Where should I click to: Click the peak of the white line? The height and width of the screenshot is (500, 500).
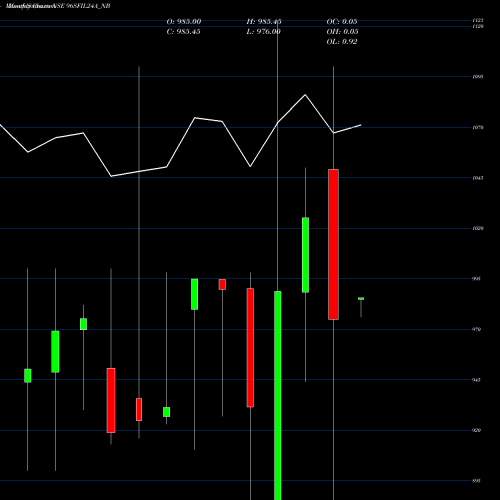305,95
